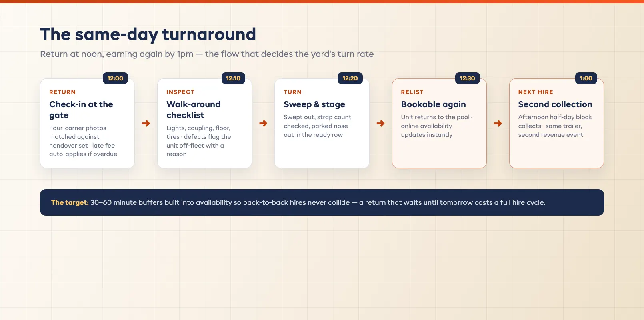Click the arrow between Return and Inspect cards

click(146, 123)
